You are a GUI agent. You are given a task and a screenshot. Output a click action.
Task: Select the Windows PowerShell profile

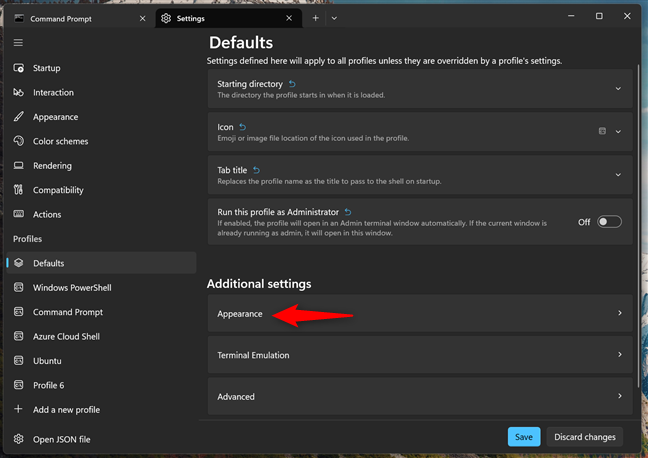click(x=101, y=287)
